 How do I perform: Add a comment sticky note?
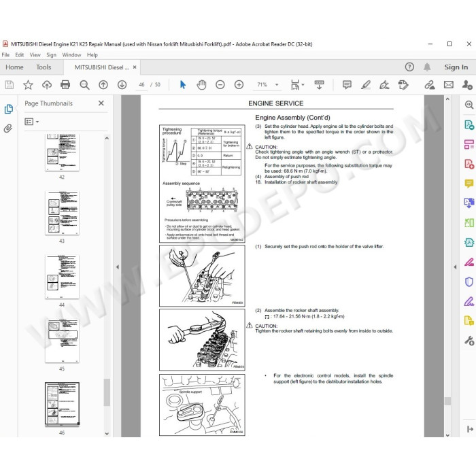pos(347,85)
